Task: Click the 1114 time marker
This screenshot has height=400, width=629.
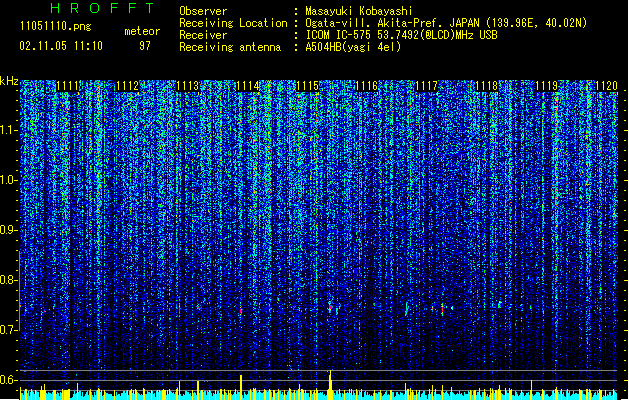Action: pyautogui.click(x=248, y=86)
